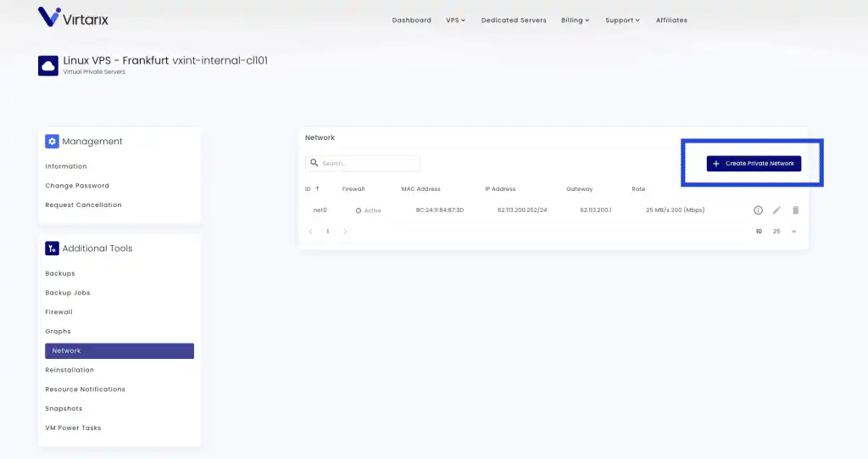868x459 pixels.
Task: Set rows per page to 25
Action: pos(776,232)
